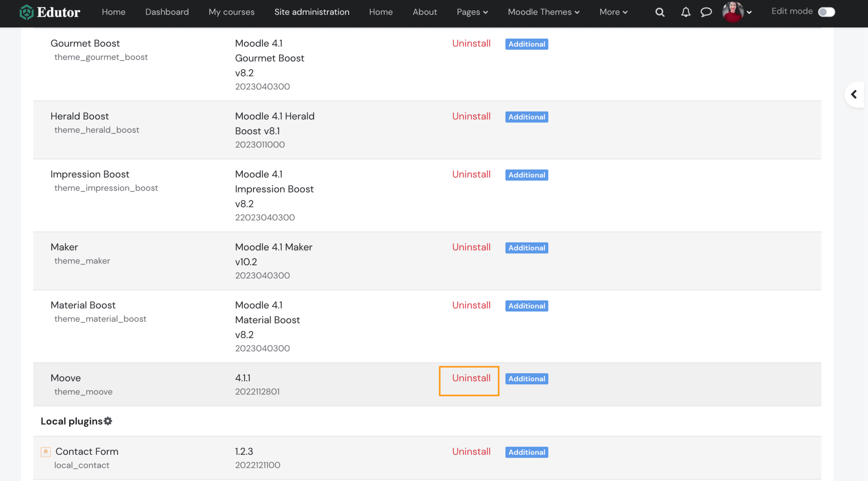Open Site administration in the navbar
Viewport: 868px width, 481px height.
coord(312,12)
